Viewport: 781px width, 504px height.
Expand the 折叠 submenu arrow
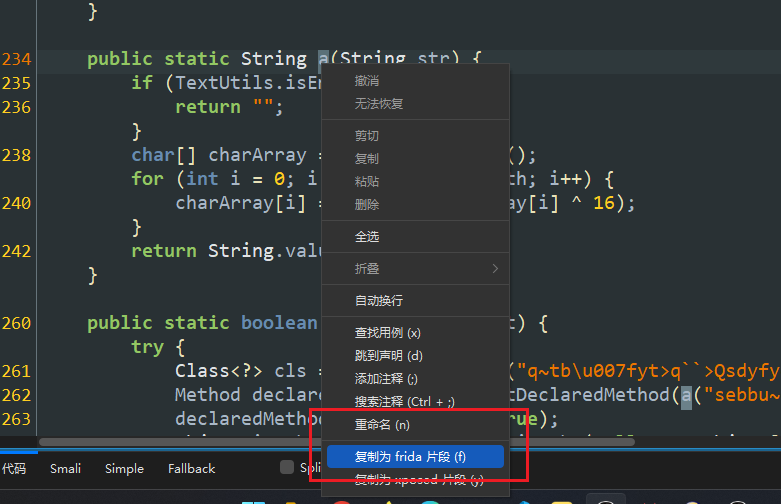pyautogui.click(x=495, y=268)
